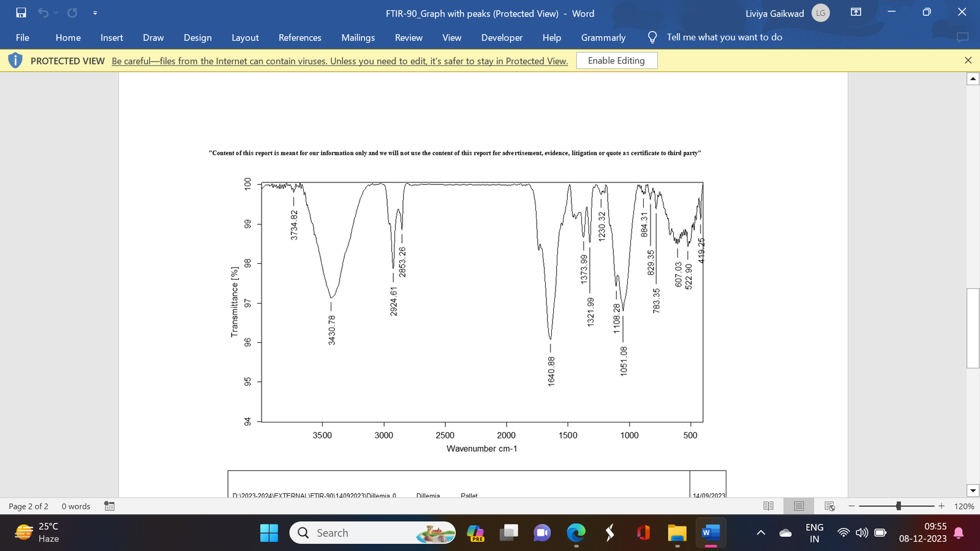Click the Comments icon in ribbon bar
The image size is (980, 551).
pos(962,37)
